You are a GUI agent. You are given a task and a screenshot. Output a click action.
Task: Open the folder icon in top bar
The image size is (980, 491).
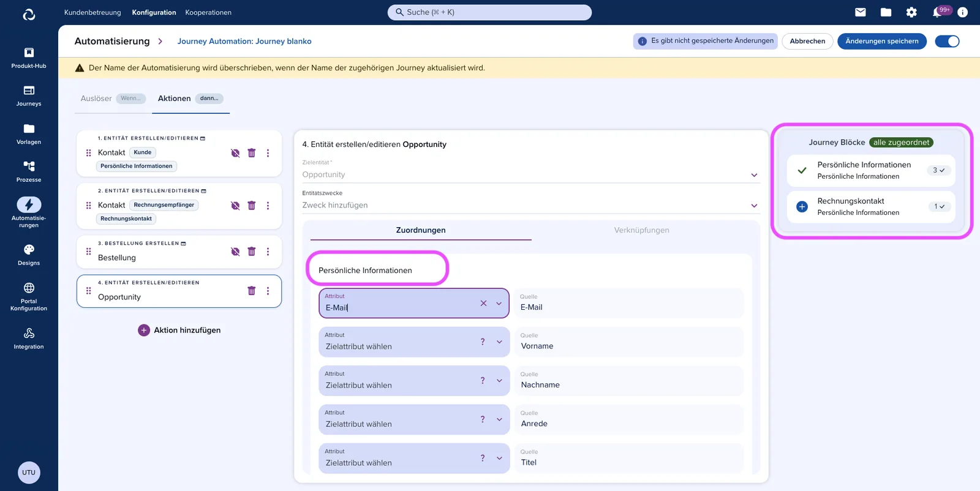tap(886, 12)
